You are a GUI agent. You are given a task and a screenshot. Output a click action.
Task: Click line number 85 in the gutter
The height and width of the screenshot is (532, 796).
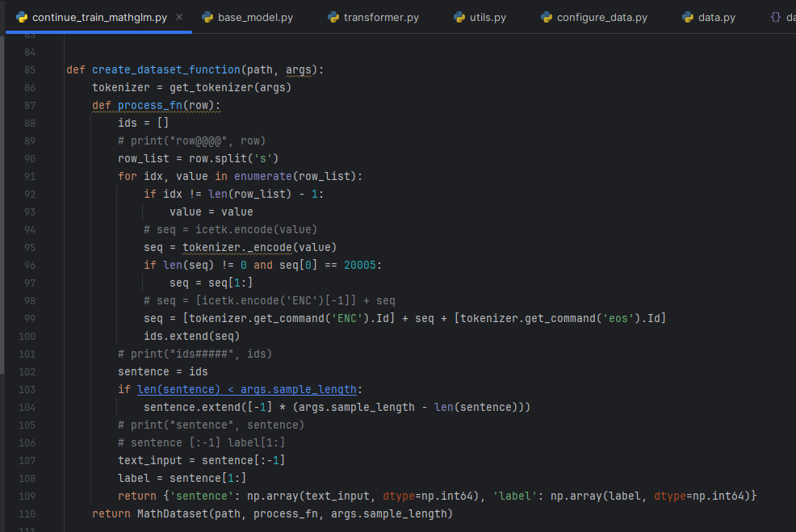coord(30,70)
